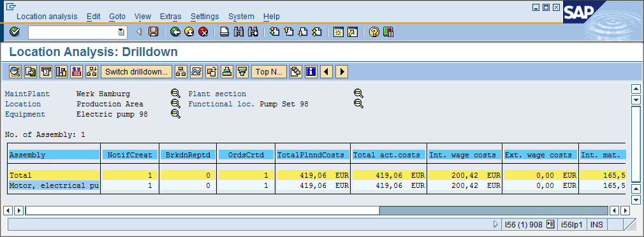Screen dimensions: 644x237
Task: Select the Assembly column header
Action: tap(54, 155)
